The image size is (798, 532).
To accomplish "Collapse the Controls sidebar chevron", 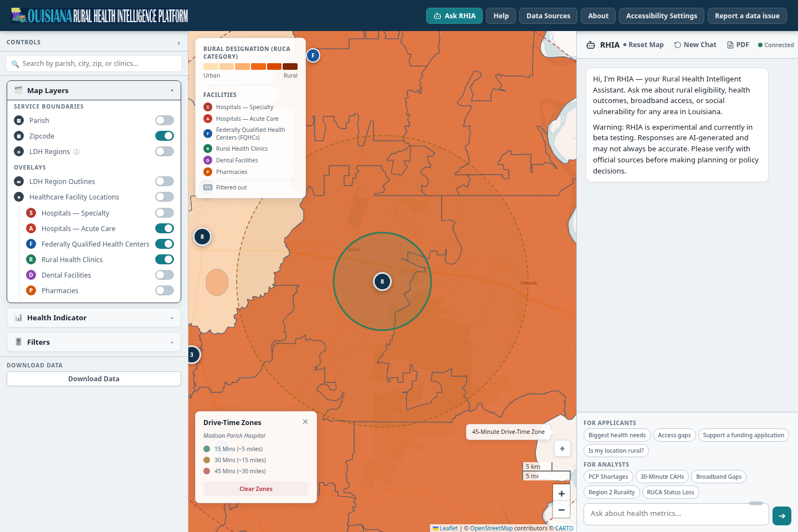I will click(x=178, y=43).
